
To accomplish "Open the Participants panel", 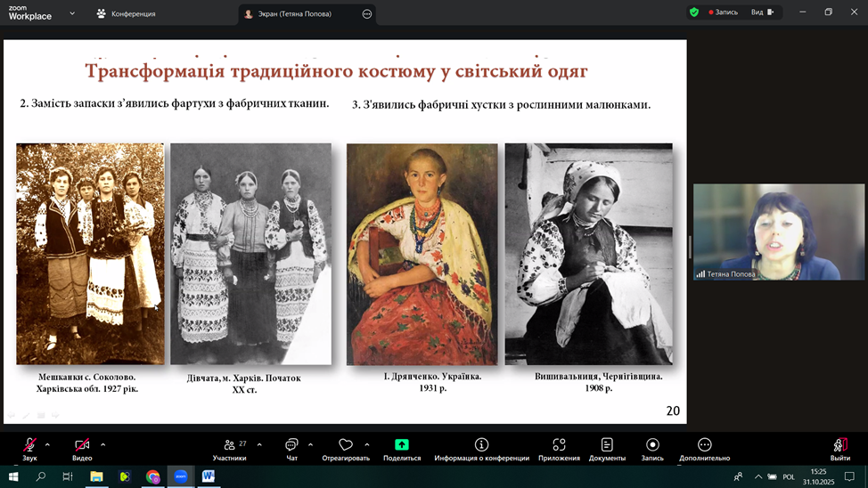I will 229,449.
